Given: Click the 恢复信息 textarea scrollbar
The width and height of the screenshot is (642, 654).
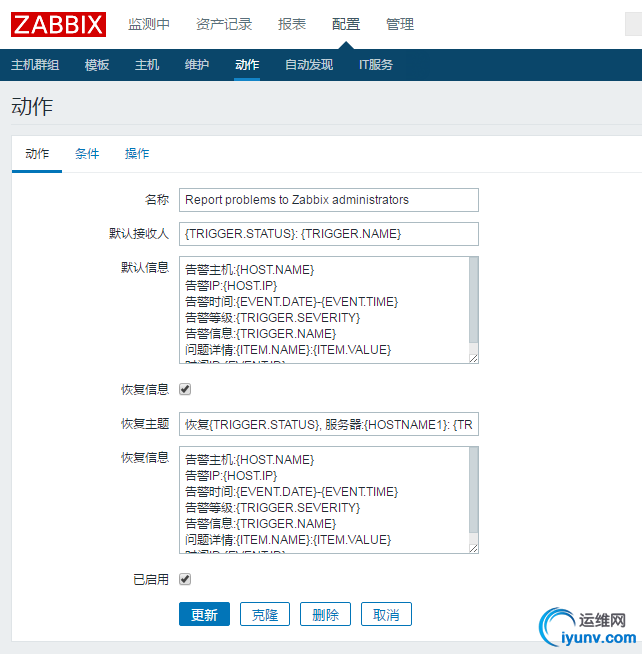Looking at the screenshot, I should (x=473, y=490).
